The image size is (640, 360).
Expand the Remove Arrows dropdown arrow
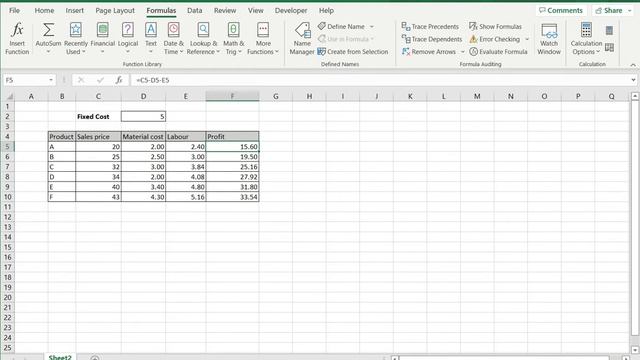pos(462,52)
